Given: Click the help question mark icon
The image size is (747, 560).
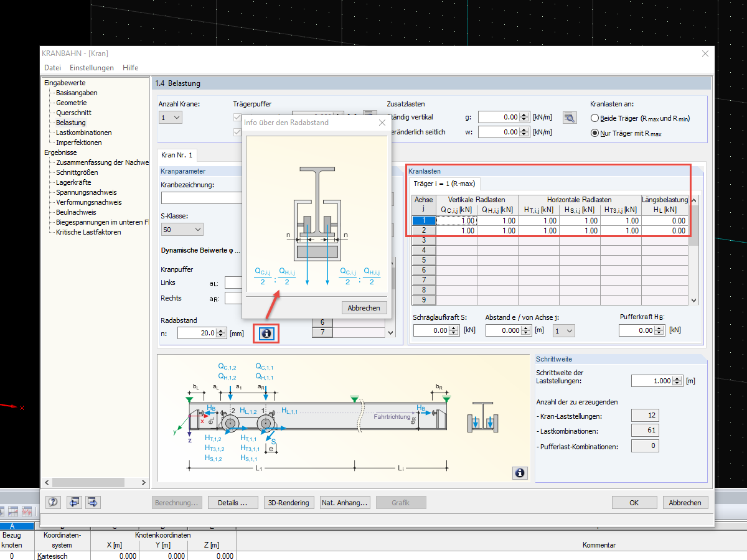Looking at the screenshot, I should click(54, 502).
